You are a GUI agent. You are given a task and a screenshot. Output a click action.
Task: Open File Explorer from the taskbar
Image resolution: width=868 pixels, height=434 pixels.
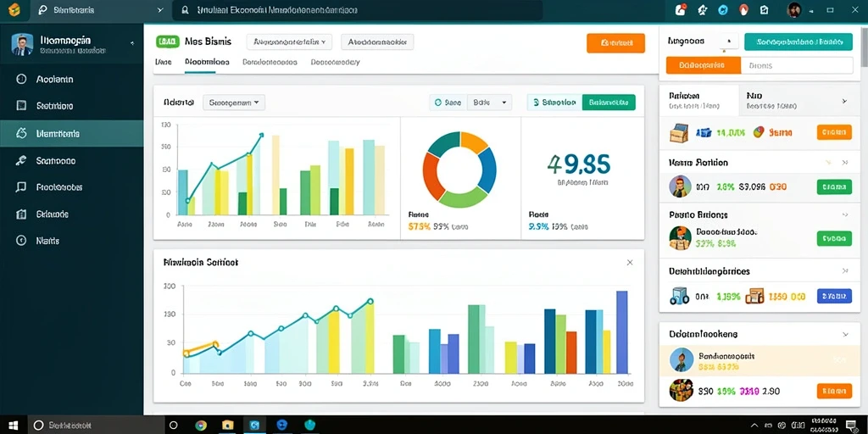click(x=227, y=426)
